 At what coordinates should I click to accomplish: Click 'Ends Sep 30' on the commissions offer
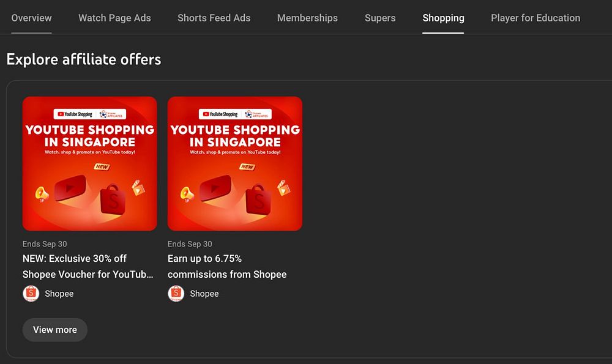190,244
